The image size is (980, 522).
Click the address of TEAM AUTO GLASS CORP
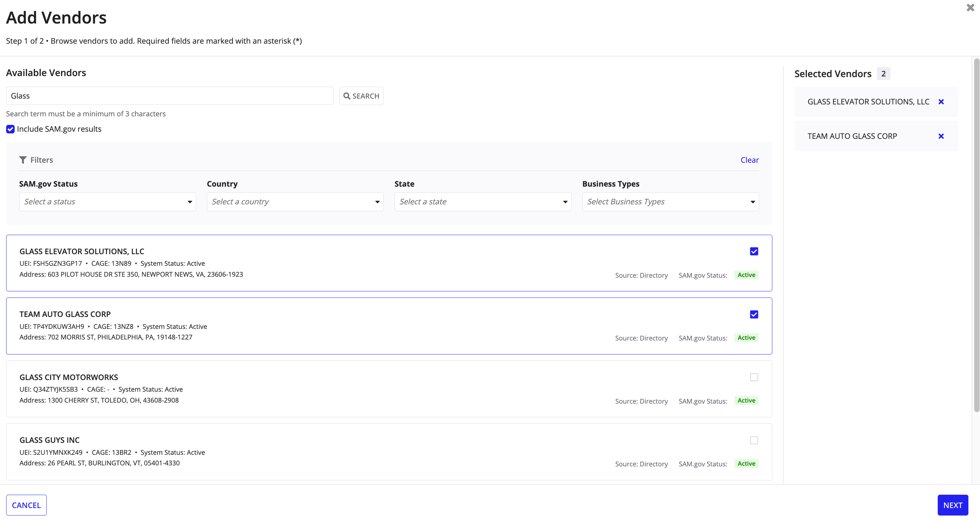(x=106, y=337)
